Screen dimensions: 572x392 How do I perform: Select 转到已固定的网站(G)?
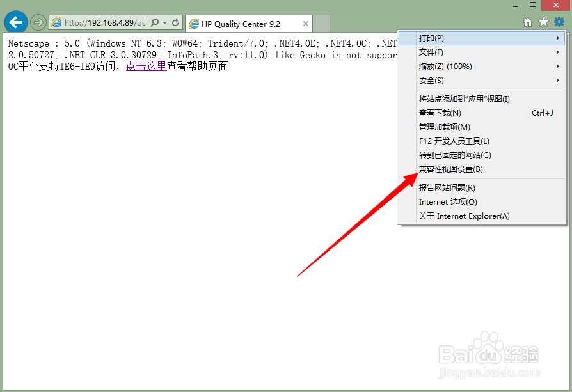tap(482, 155)
